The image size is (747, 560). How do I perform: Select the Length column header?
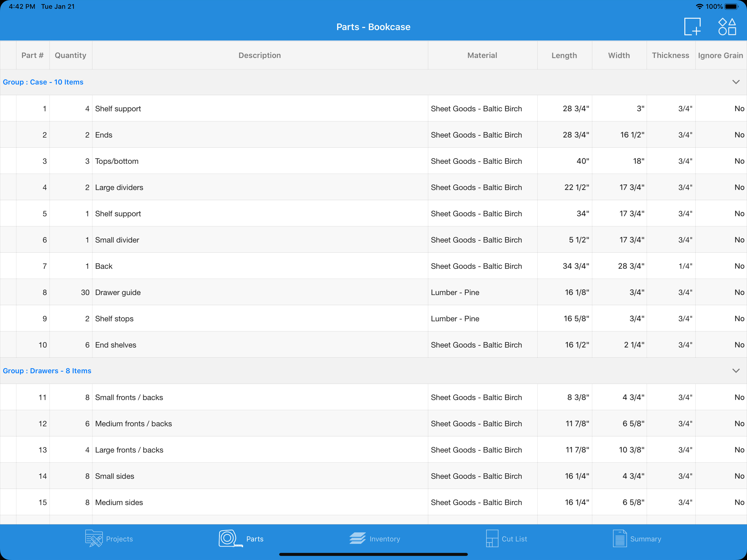coord(564,56)
